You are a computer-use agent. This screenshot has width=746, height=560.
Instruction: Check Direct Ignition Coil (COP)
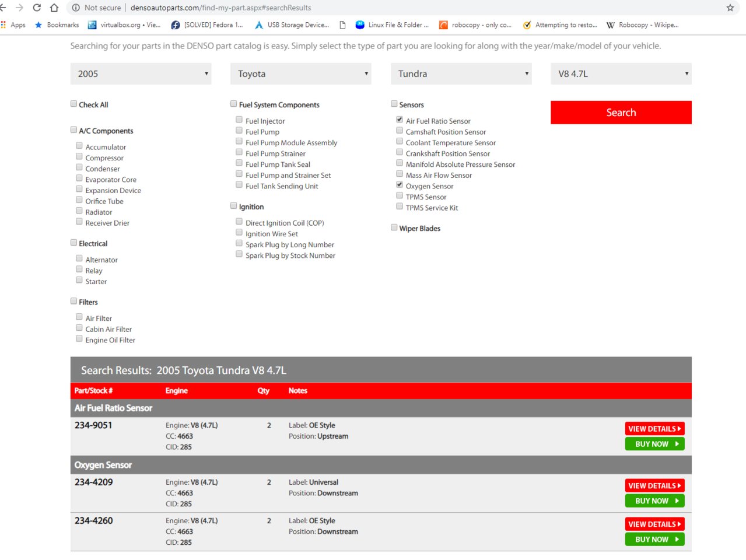239,222
